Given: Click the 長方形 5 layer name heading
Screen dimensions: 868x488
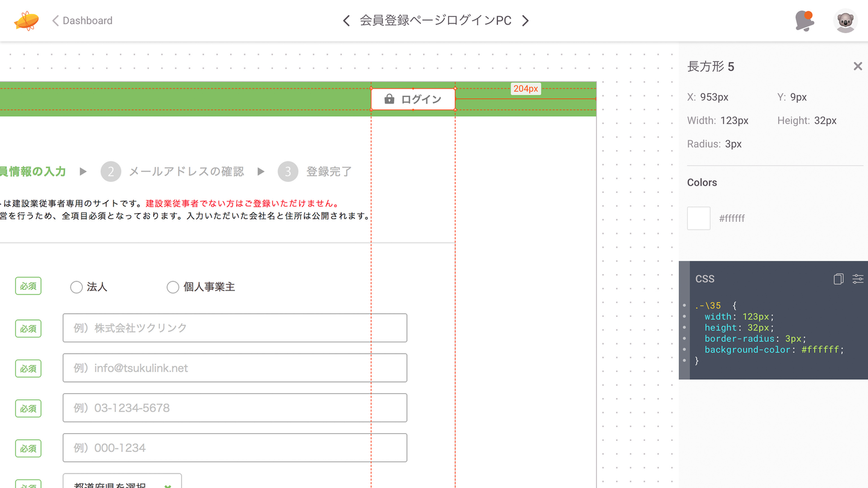Looking at the screenshot, I should [x=711, y=66].
